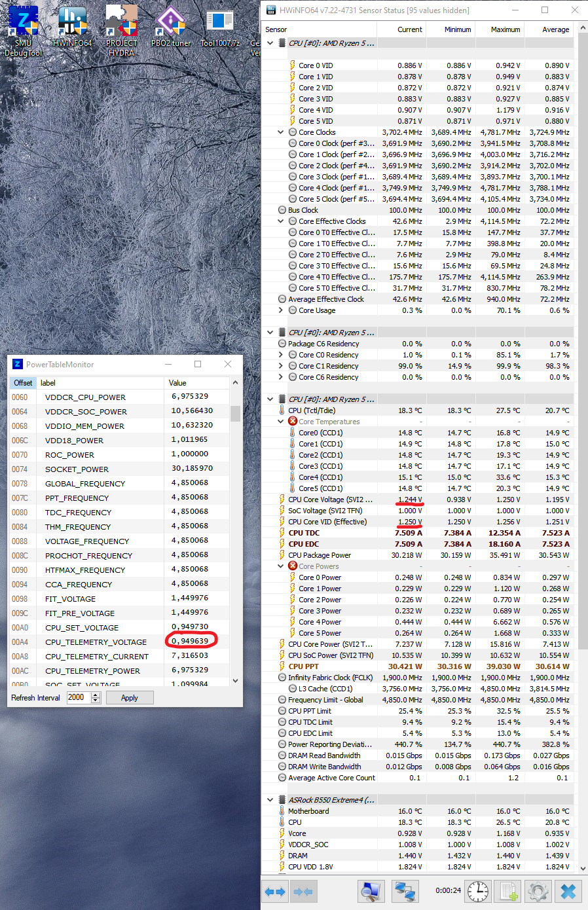Viewport: 588px width, 910px height.
Task: Decrease the Refresh Interval with down spinner
Action: pos(96,701)
